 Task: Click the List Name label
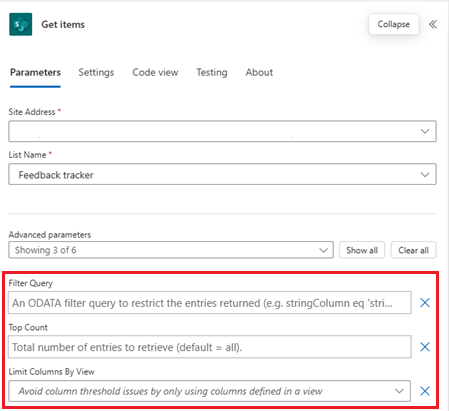27,155
